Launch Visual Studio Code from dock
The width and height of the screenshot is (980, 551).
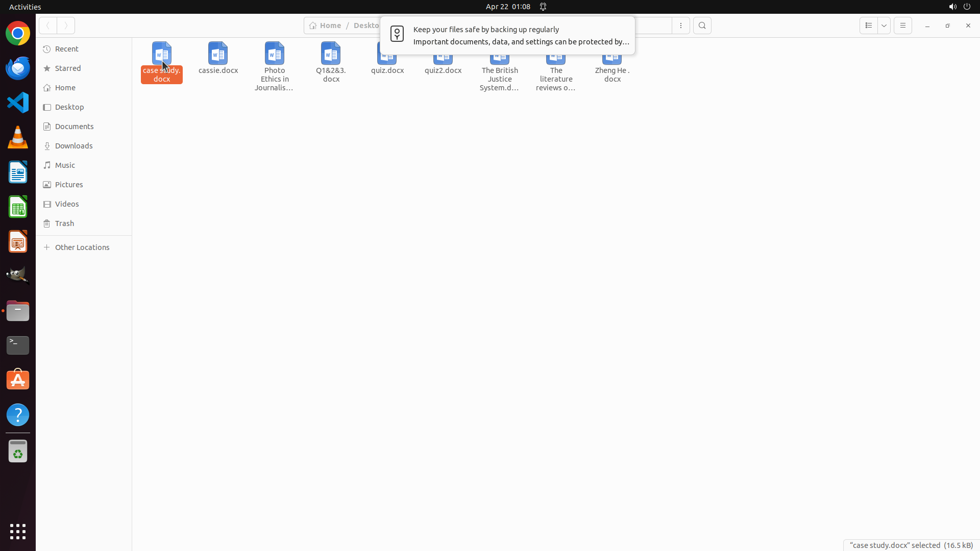[x=18, y=103]
